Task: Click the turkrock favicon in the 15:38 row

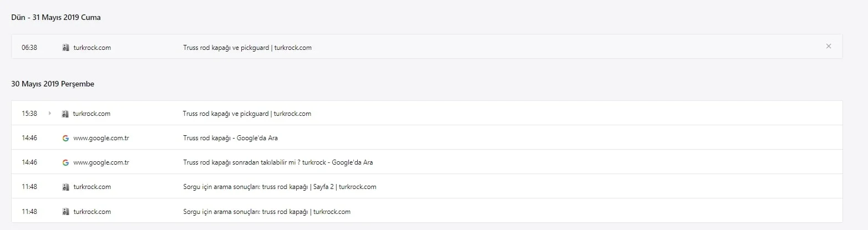Action: 65,114
